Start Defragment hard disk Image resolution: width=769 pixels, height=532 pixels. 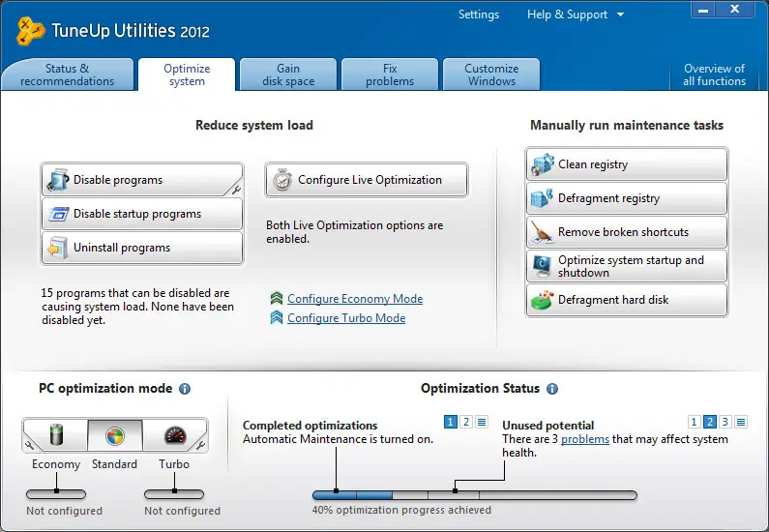627,300
